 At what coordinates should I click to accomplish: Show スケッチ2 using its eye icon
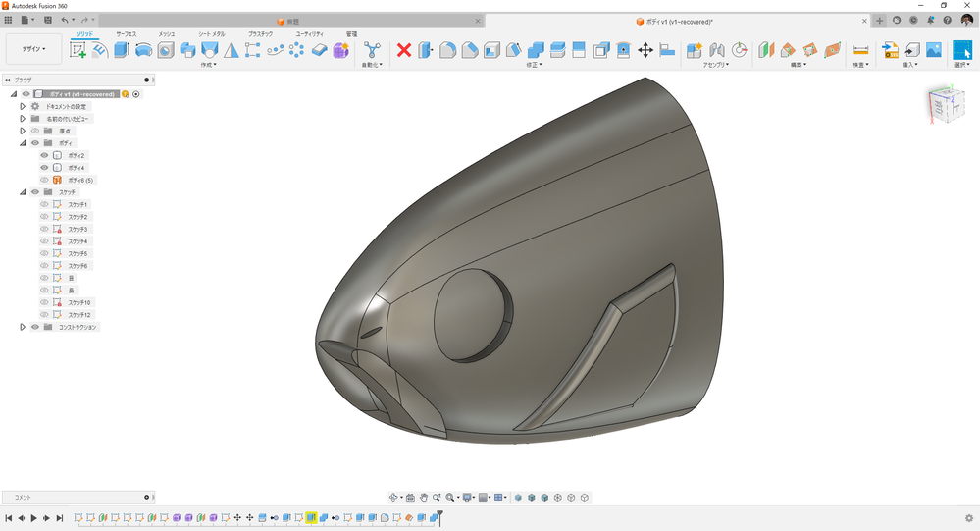click(x=44, y=216)
